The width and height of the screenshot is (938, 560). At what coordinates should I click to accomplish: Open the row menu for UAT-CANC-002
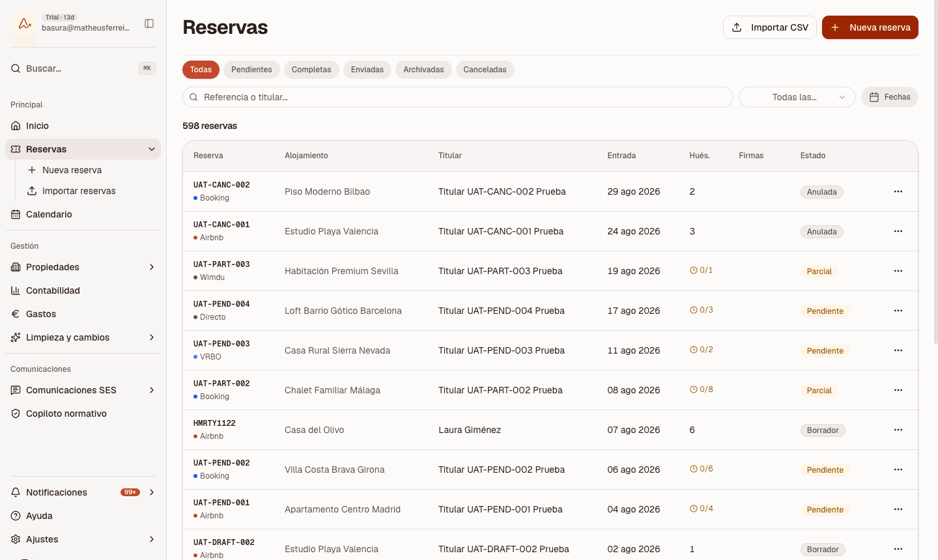point(898,191)
